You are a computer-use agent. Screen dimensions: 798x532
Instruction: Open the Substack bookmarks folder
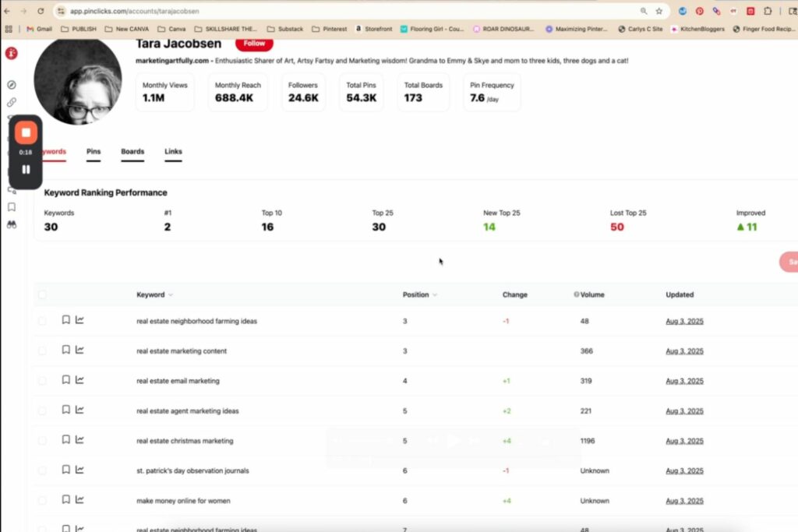click(x=285, y=29)
